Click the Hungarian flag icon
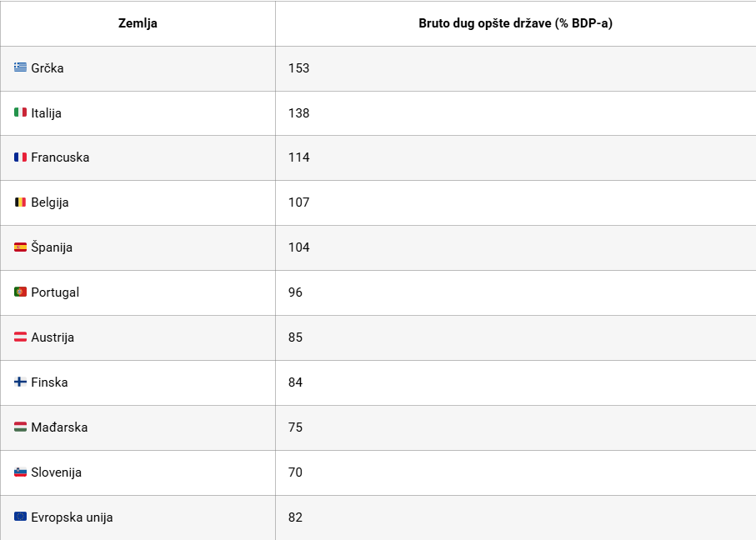Screen dimensions: 756x540 pos(20,427)
